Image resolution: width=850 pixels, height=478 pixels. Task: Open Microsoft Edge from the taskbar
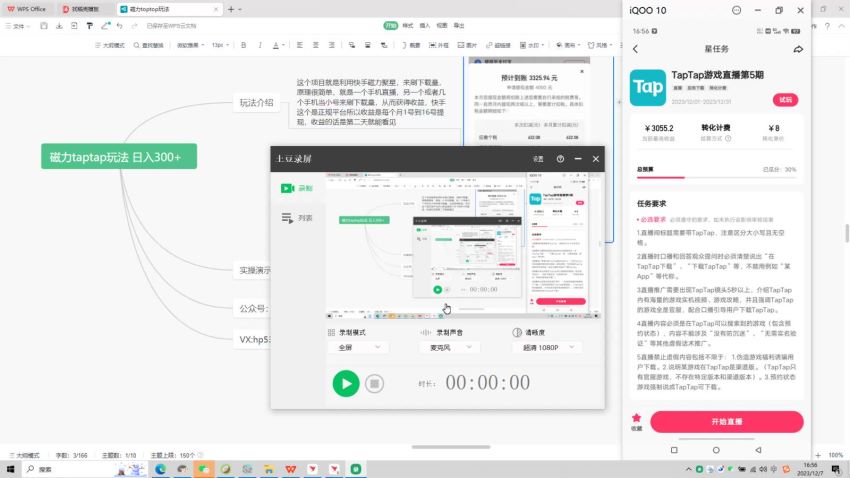coord(160,469)
